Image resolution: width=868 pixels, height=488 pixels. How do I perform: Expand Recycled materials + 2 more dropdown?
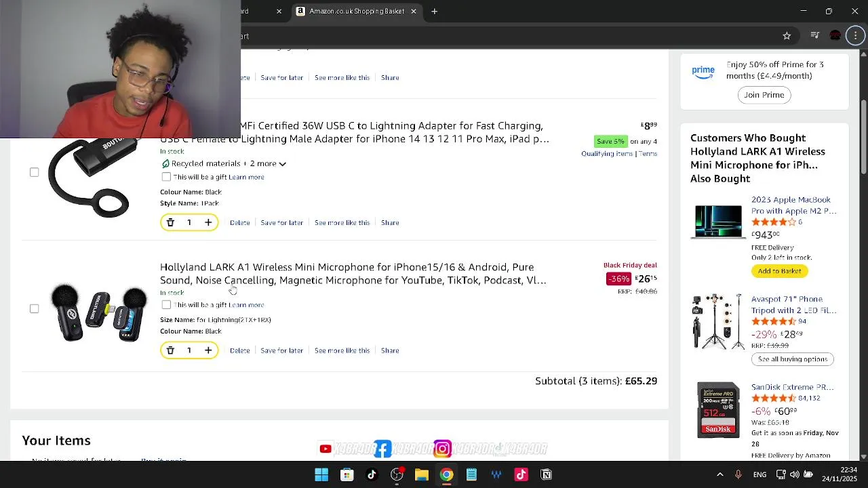tap(224, 163)
